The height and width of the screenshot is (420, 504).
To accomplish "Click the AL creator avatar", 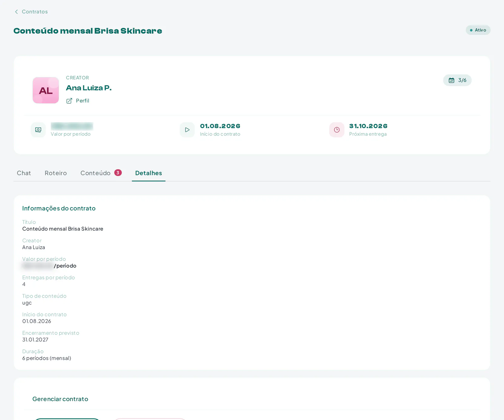I will [46, 90].
